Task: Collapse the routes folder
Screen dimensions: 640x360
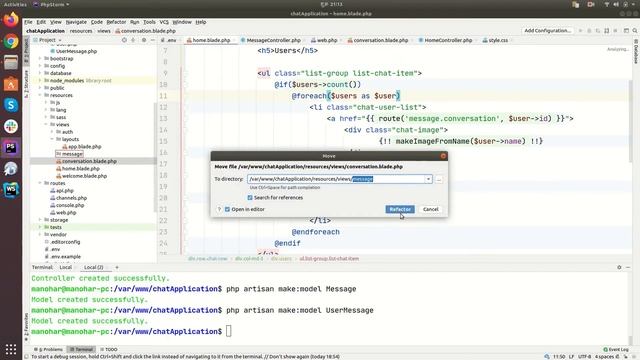Action: click(40, 183)
